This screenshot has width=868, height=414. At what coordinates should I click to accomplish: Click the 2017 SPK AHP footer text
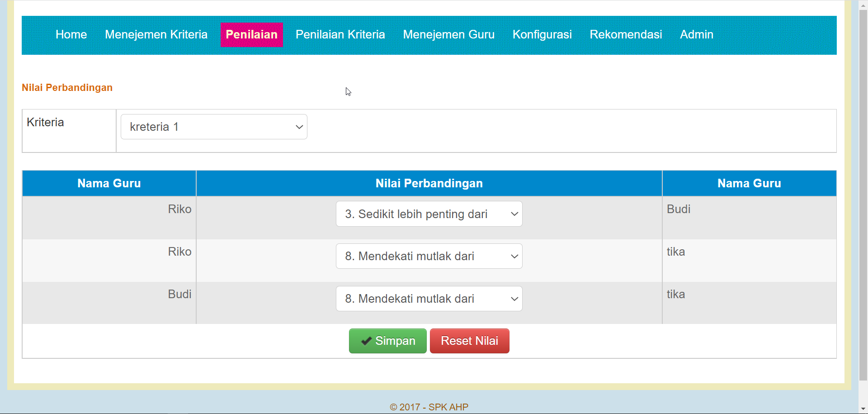[x=429, y=407]
